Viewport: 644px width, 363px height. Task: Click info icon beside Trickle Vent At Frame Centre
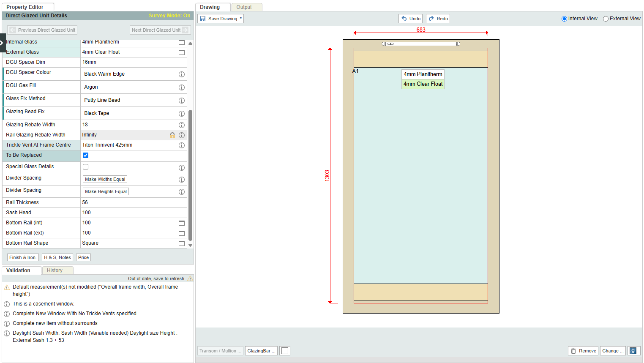pos(182,145)
